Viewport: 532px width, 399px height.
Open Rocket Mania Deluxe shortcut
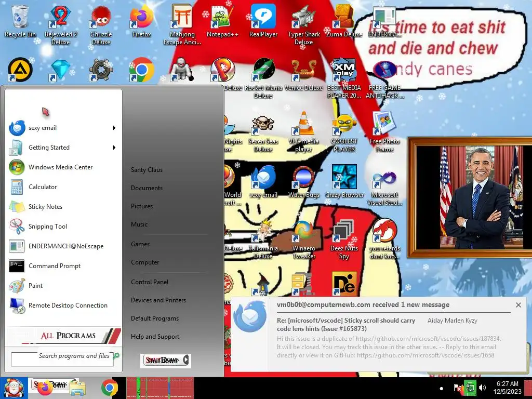(263, 78)
